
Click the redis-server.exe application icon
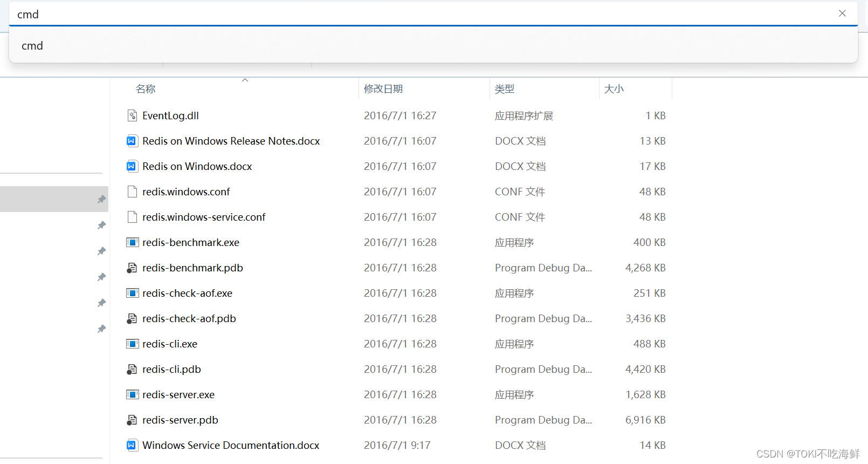pyautogui.click(x=132, y=394)
